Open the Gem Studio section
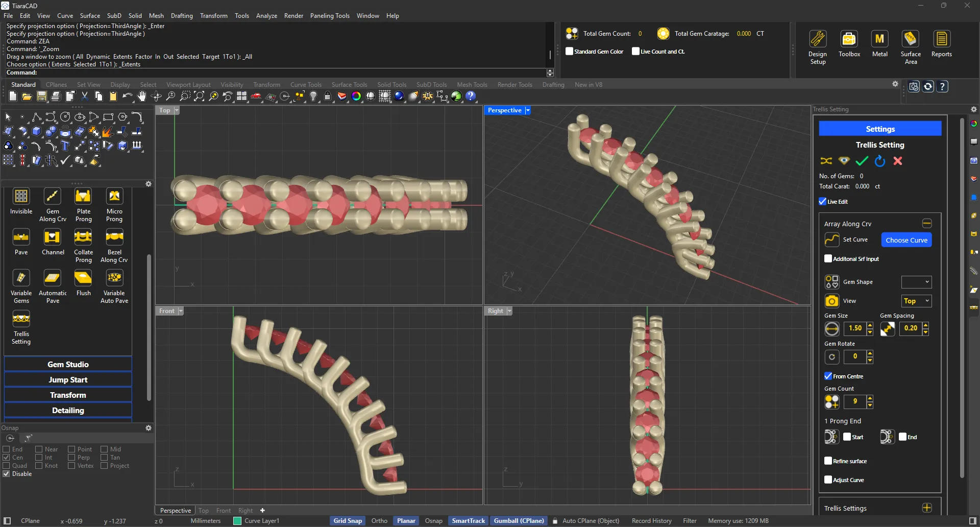This screenshot has height=527, width=980. 68,365
